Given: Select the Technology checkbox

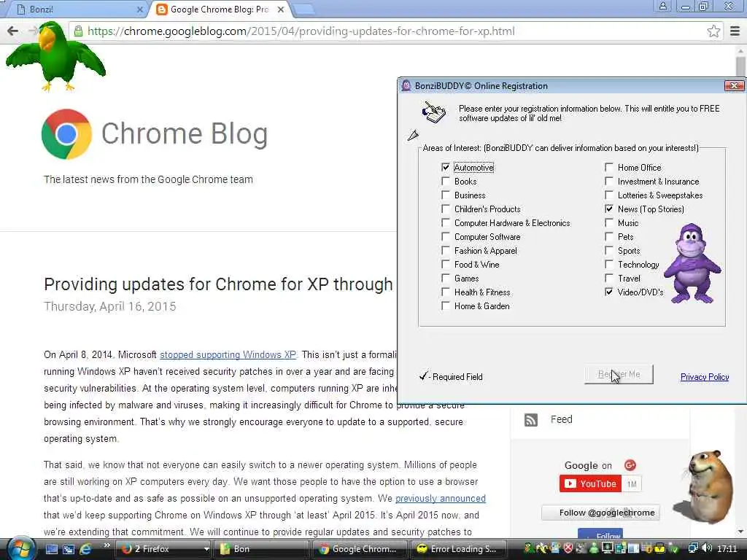Looking at the screenshot, I should 609,264.
